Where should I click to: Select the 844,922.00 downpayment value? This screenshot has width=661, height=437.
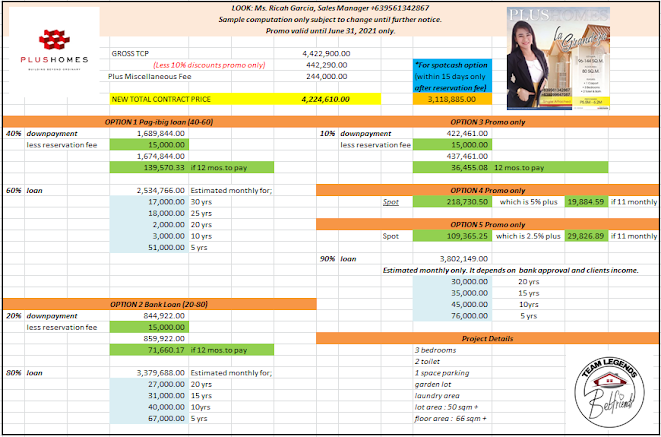click(164, 316)
